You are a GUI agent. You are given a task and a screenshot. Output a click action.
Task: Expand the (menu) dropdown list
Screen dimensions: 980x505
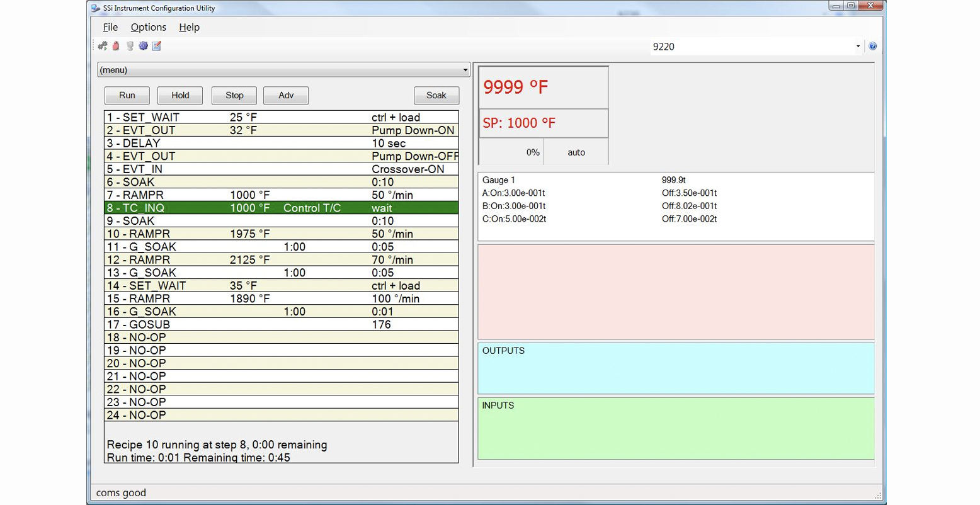point(465,70)
